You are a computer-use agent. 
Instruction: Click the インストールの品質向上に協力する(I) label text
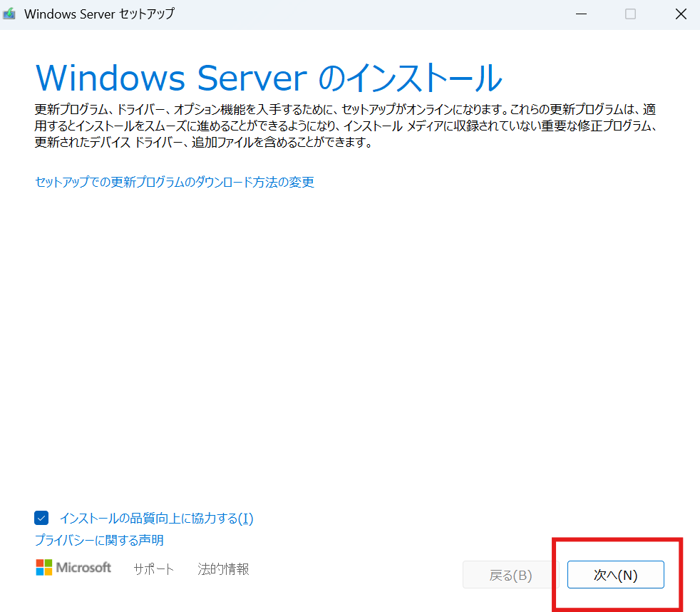point(157,518)
